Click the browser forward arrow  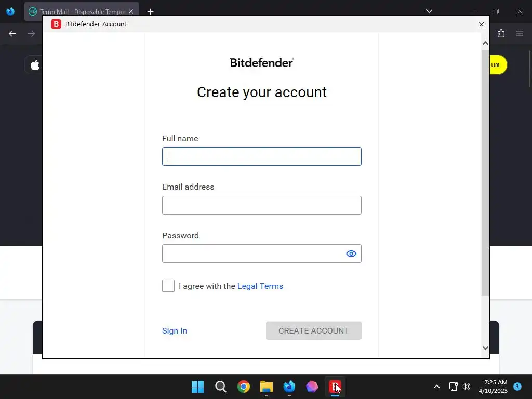click(31, 34)
